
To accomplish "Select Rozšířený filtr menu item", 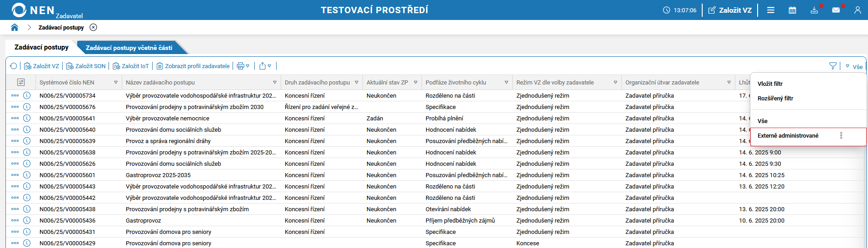I will coord(775,98).
